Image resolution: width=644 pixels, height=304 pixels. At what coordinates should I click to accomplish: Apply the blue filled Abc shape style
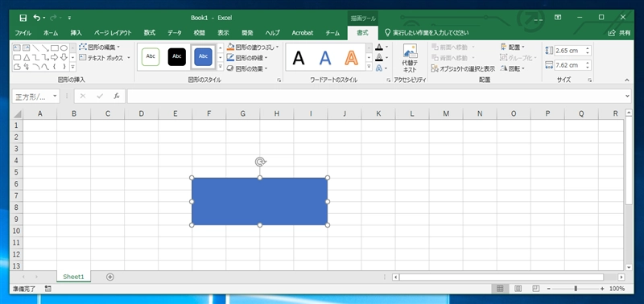[204, 56]
